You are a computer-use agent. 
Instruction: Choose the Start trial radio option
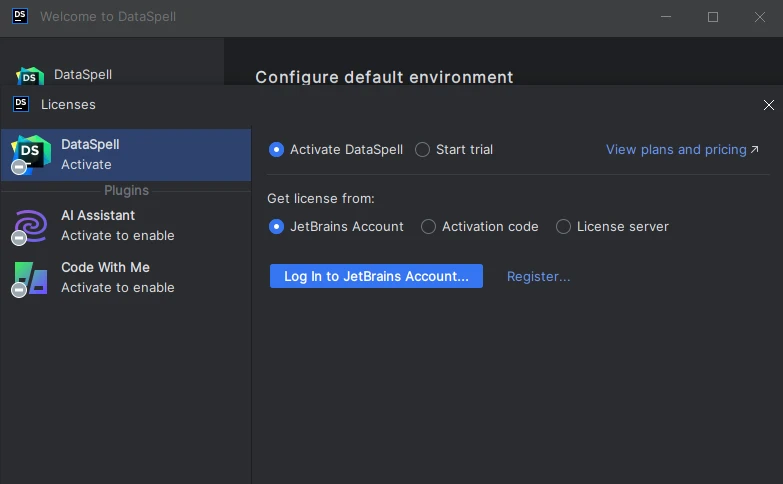423,150
